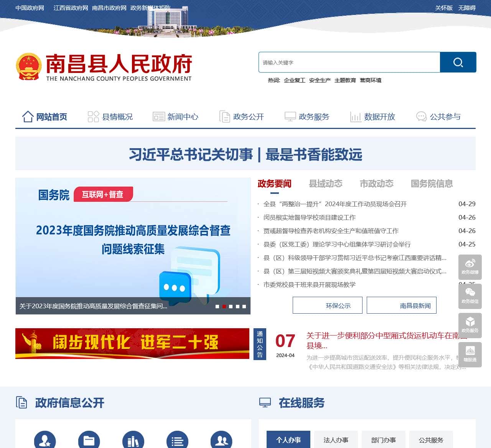Switch to the 县域动态 news tab
Viewport: 491px width, 448px height.
click(326, 184)
